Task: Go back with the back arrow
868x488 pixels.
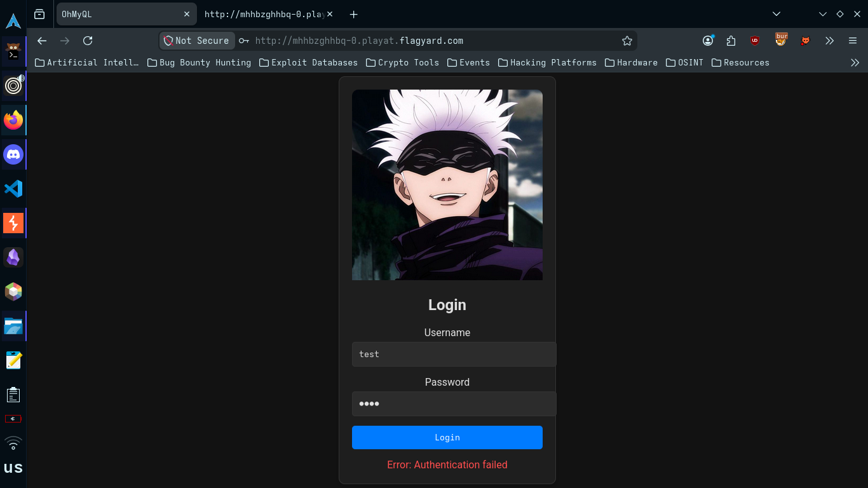Action: pos(42,41)
